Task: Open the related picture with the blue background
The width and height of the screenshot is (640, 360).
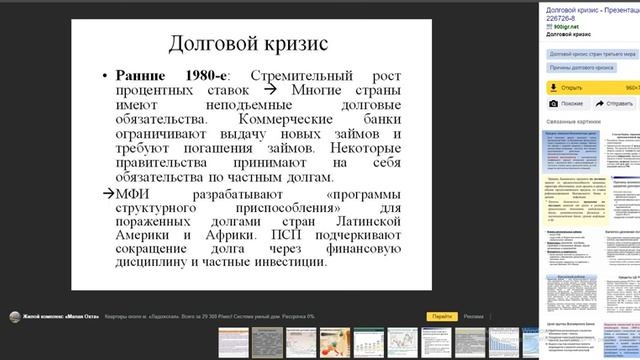Action: pos(571,152)
